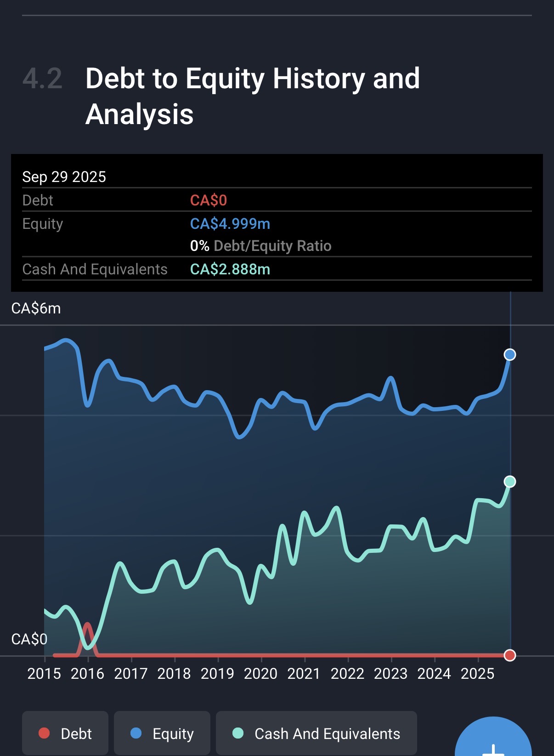Select the 2015 label on the time axis
This screenshot has height=756, width=554.
coord(44,674)
